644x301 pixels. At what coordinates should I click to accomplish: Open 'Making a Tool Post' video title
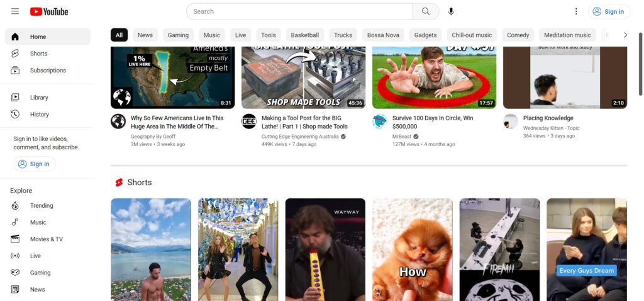pyautogui.click(x=304, y=122)
